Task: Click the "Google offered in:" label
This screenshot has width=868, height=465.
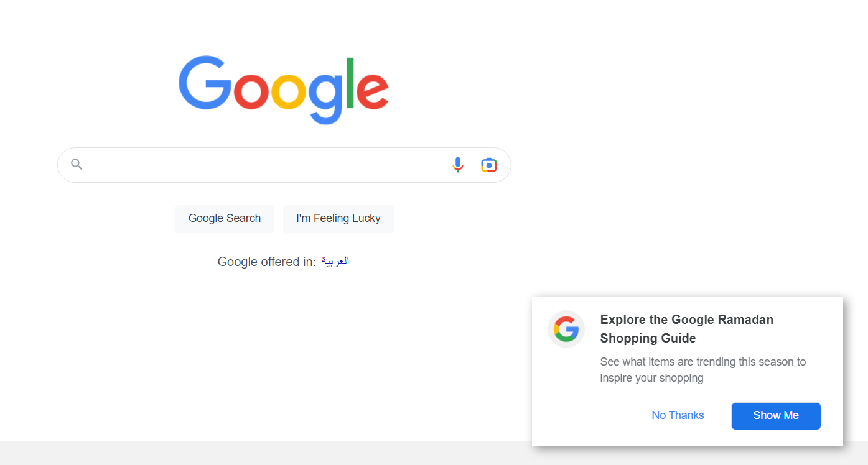Action: [267, 262]
